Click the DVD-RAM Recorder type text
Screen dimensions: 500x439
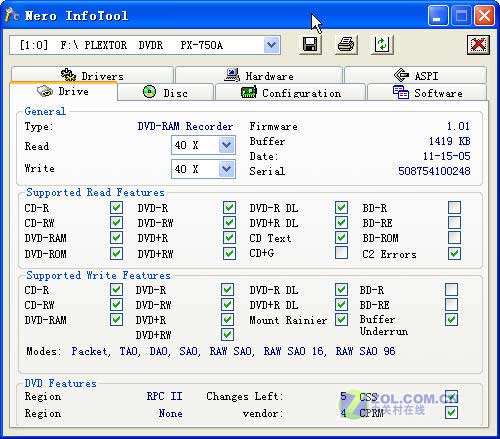point(185,126)
